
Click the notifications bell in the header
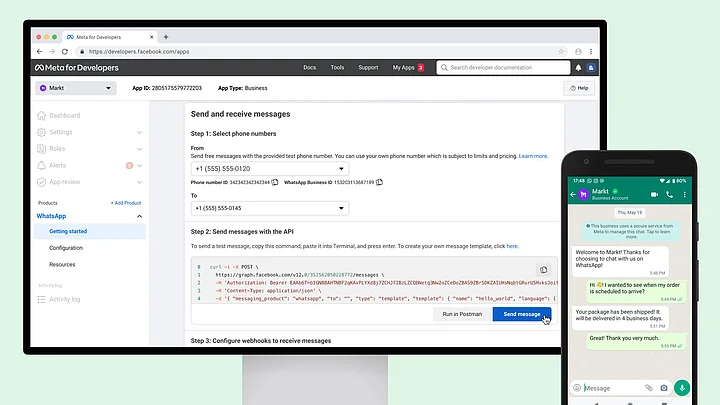(578, 68)
